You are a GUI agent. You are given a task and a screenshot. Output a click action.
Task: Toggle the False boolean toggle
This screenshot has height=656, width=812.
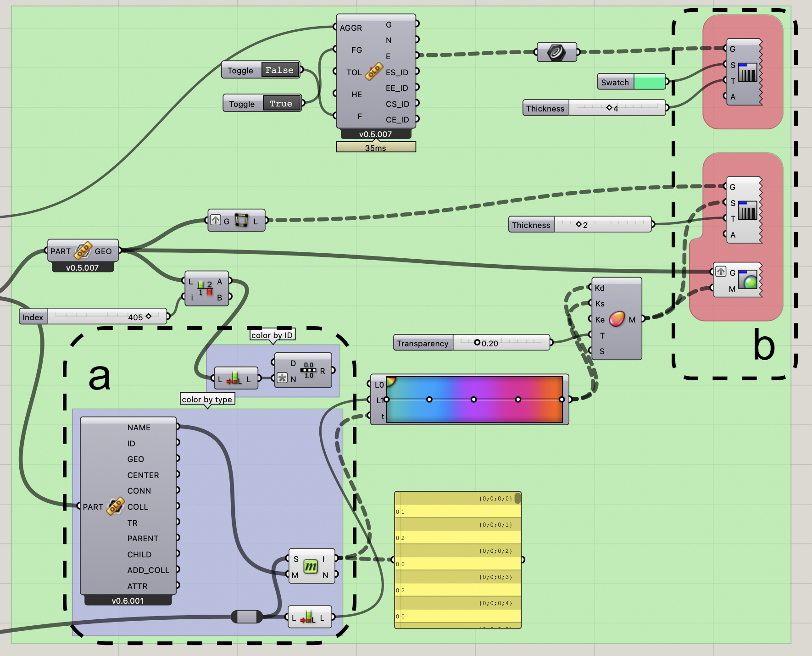tap(280, 70)
